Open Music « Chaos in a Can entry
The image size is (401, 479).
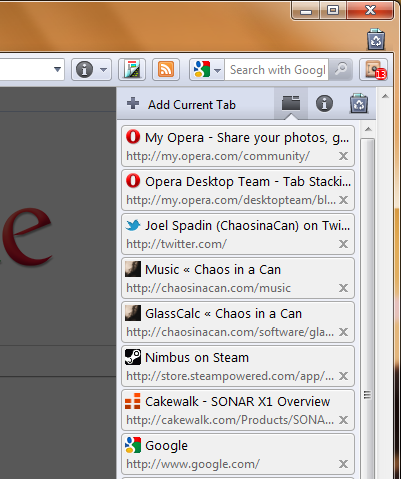click(238, 278)
